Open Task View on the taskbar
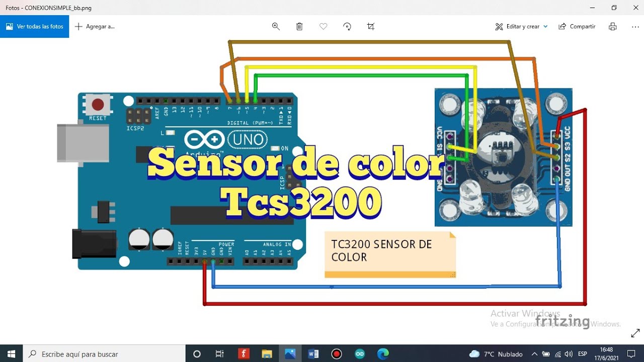Viewport: 644px width, 362px height. pyautogui.click(x=219, y=354)
